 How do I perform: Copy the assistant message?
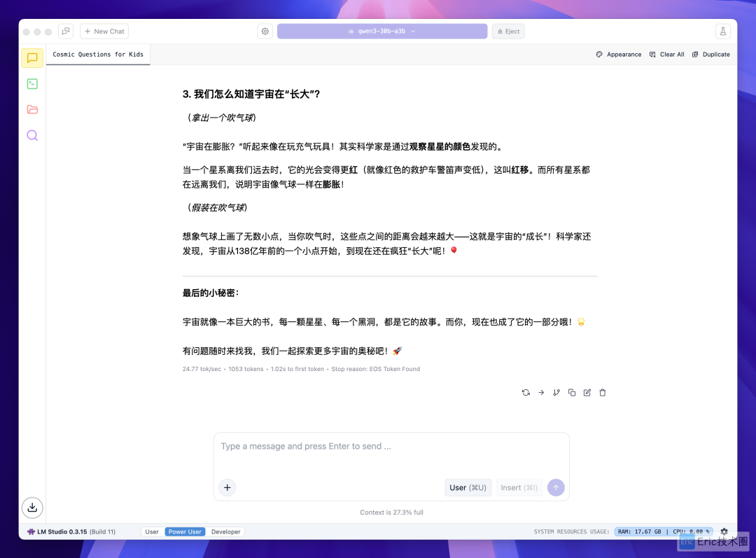pyautogui.click(x=572, y=393)
